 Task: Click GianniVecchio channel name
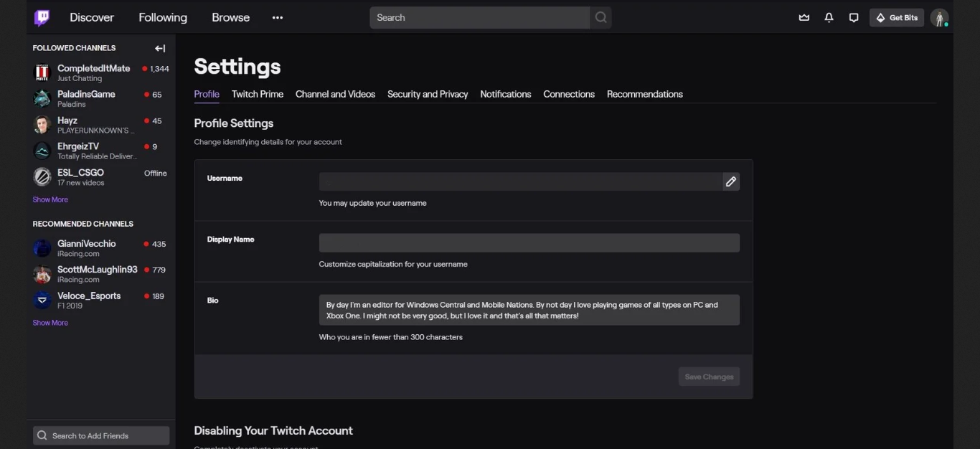point(86,244)
